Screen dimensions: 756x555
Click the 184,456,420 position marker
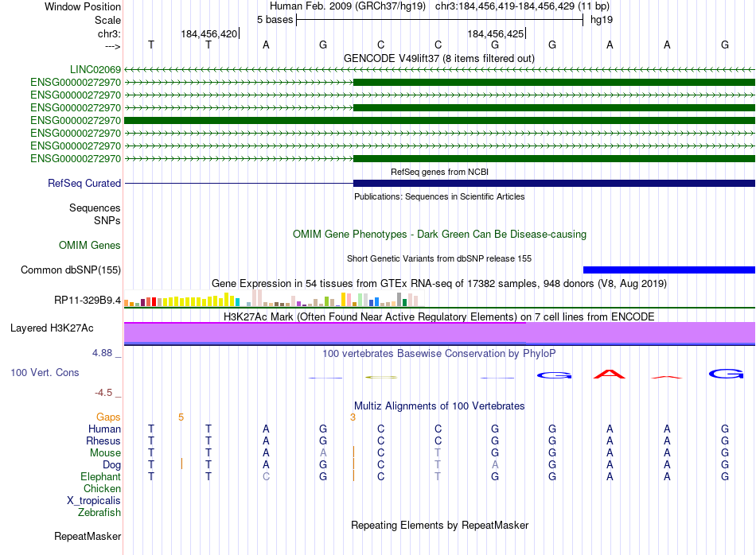[210, 33]
